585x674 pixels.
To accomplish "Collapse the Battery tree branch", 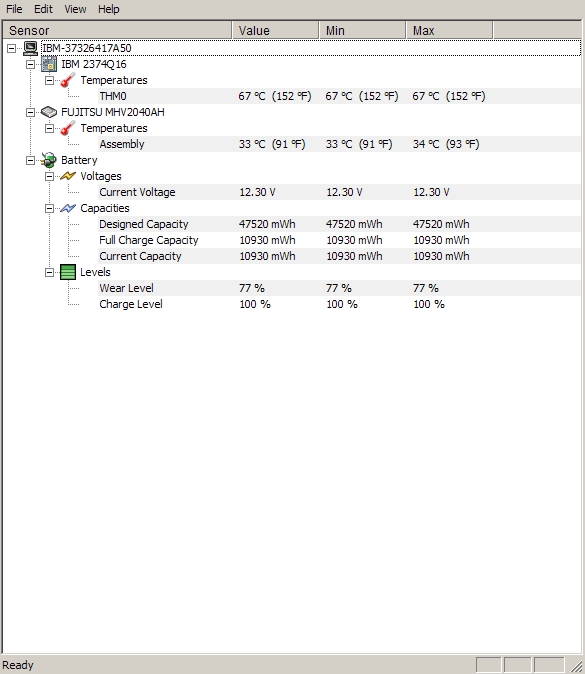I will pyautogui.click(x=31, y=160).
